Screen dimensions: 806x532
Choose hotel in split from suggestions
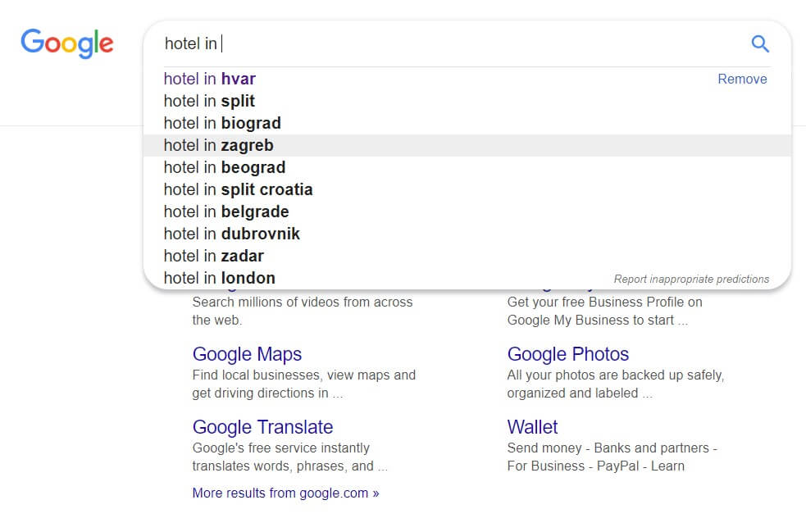pyautogui.click(x=209, y=101)
